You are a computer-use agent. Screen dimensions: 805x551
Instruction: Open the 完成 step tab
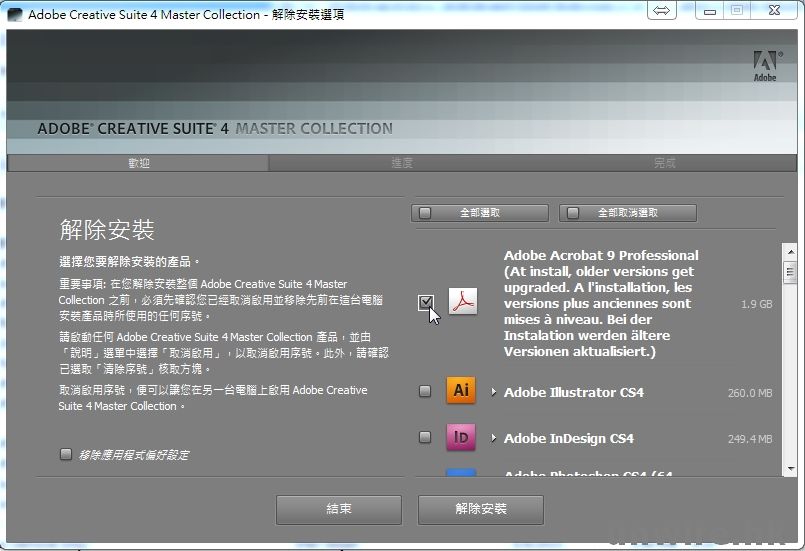665,163
